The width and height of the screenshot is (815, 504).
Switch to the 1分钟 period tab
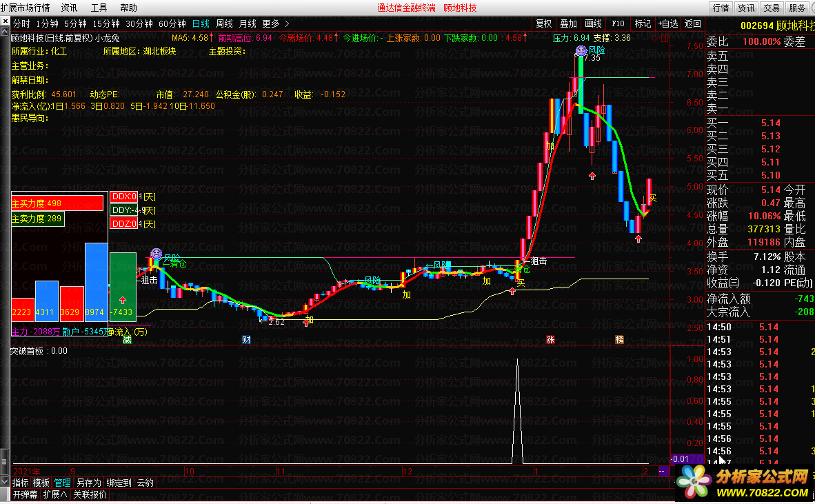pyautogui.click(x=48, y=24)
